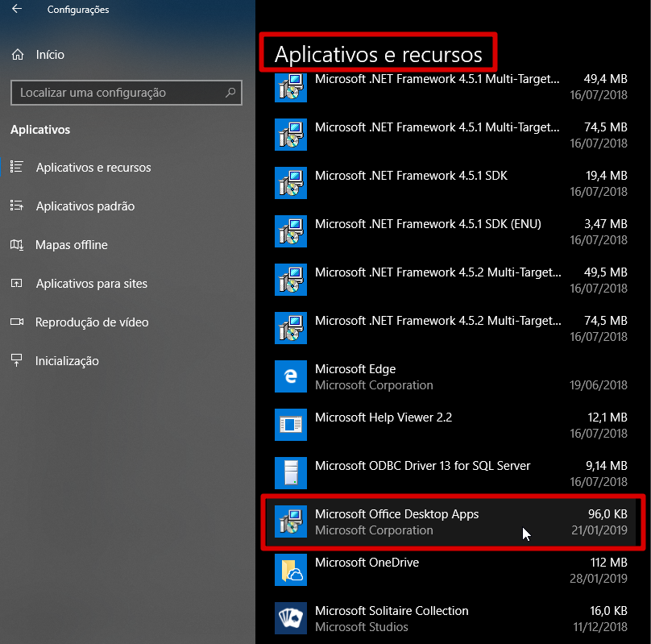This screenshot has width=651, height=644.
Task: Click the magnifier icon in the search box
Action: (x=230, y=92)
